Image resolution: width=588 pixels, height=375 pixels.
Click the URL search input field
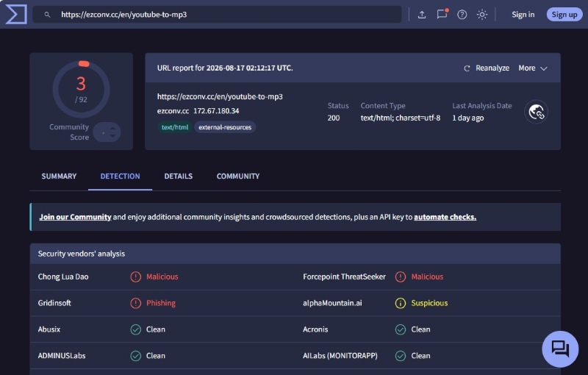coord(217,15)
